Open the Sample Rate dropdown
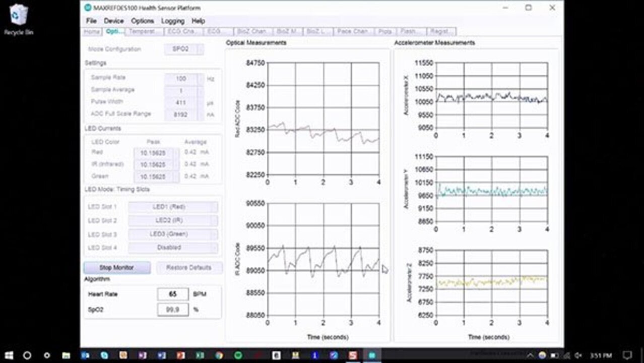 point(184,79)
